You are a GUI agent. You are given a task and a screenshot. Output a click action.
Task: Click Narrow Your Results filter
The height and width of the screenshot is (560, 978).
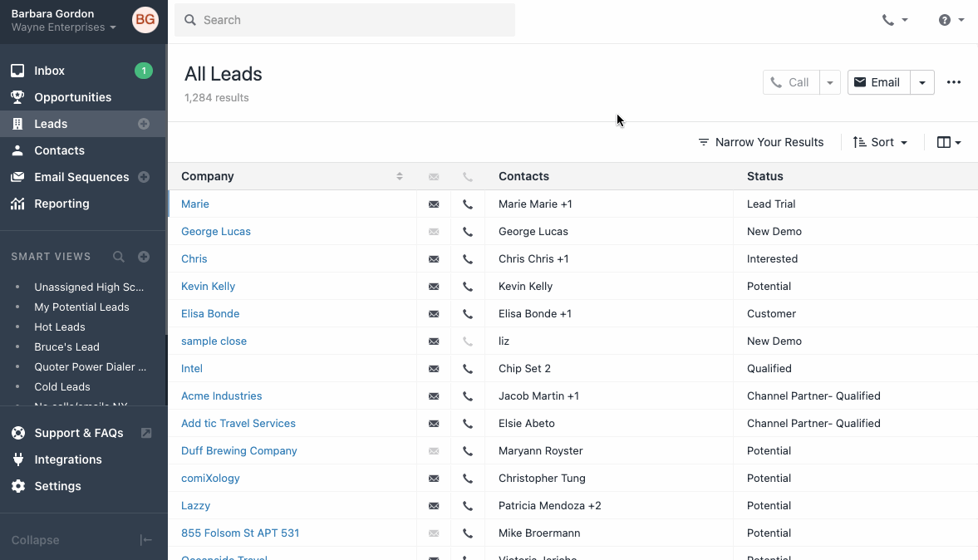(x=761, y=142)
